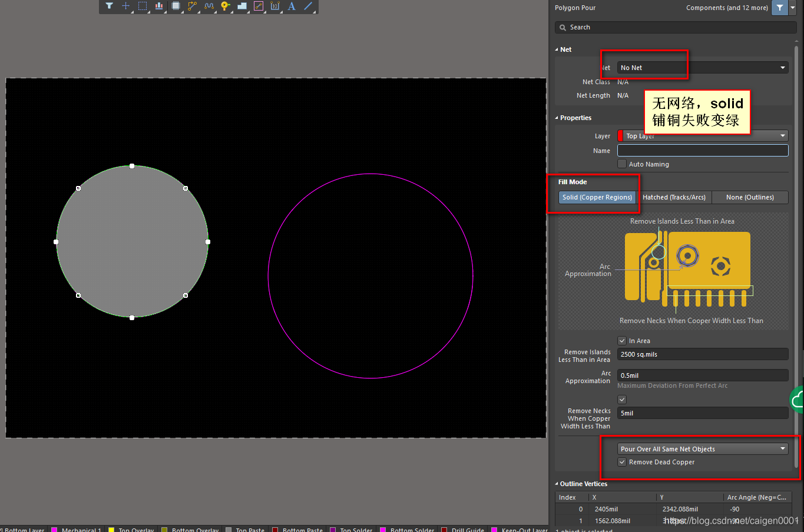
Task: Choose the place line tool
Action: pyautogui.click(x=308, y=6)
